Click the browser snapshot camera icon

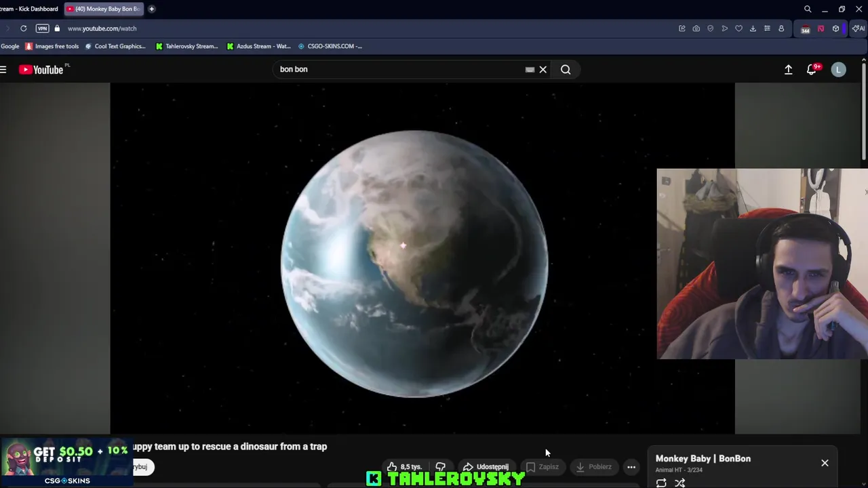coord(696,28)
